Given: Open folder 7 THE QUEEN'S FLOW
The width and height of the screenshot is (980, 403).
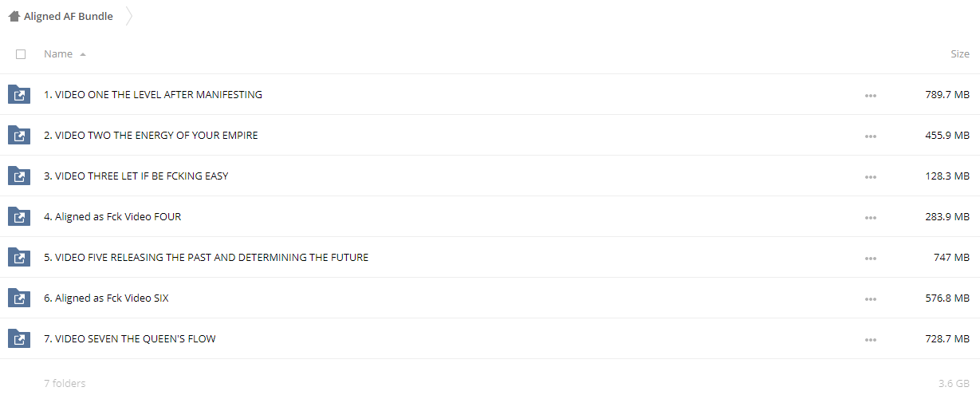Looking at the screenshot, I should [x=130, y=338].
